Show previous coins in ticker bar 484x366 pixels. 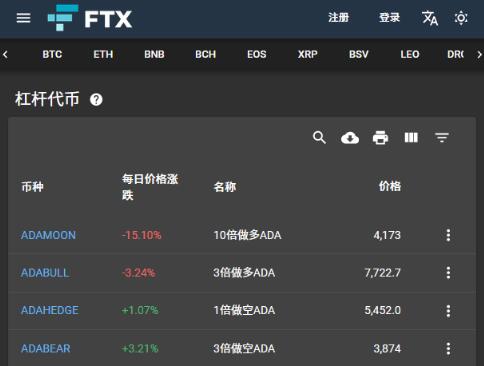coord(5,54)
